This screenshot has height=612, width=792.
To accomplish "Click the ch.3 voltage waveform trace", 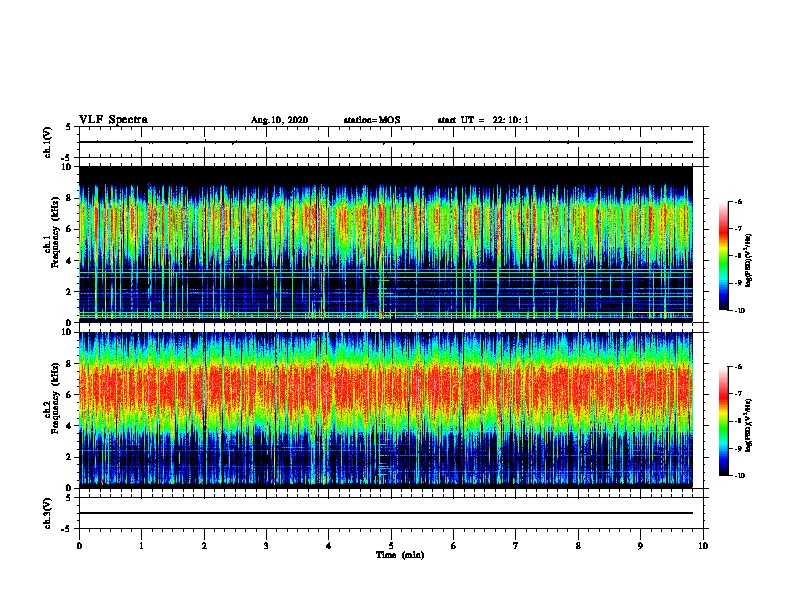I will (386, 513).
